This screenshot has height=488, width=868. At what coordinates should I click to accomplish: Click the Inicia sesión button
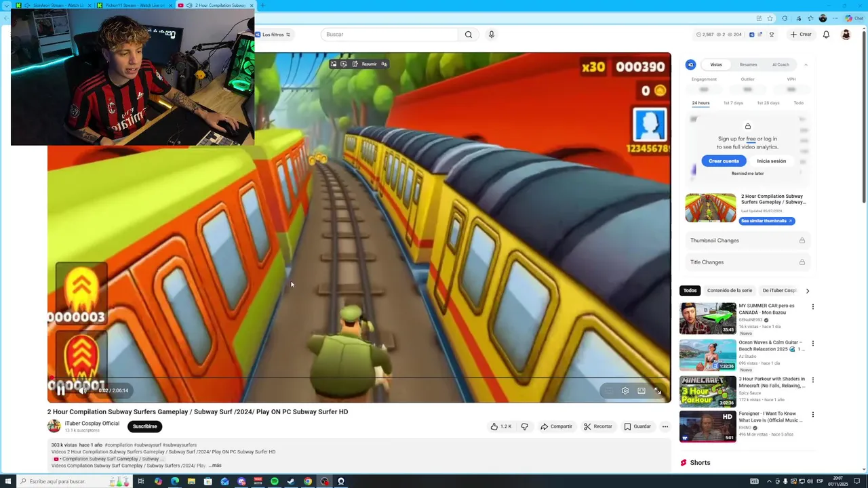pyautogui.click(x=771, y=161)
